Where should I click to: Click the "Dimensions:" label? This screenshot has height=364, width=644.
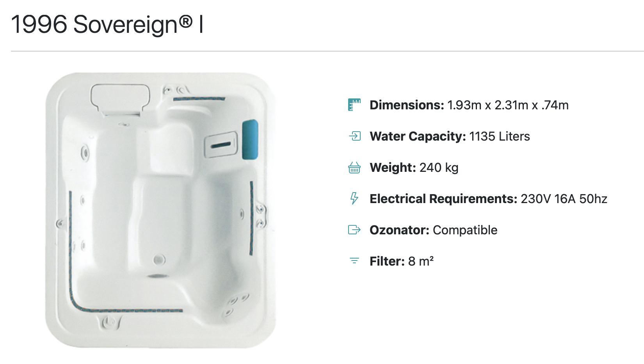pos(407,105)
